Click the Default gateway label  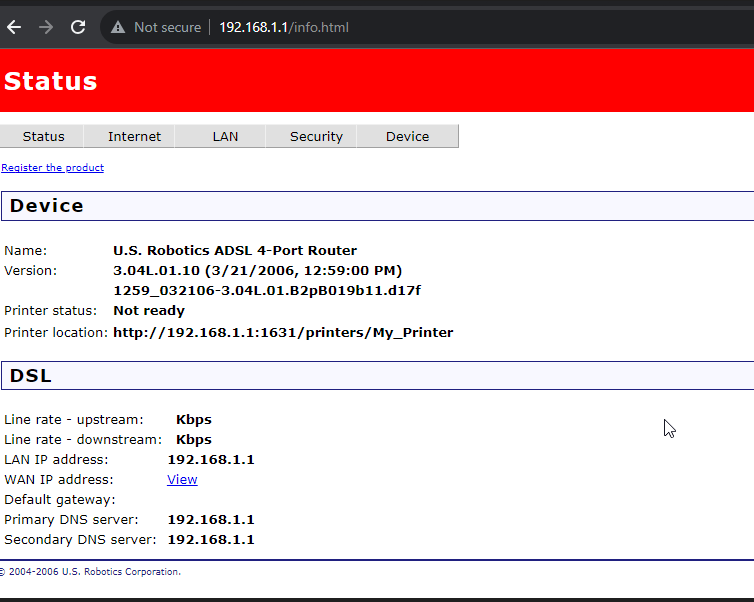tap(60, 500)
